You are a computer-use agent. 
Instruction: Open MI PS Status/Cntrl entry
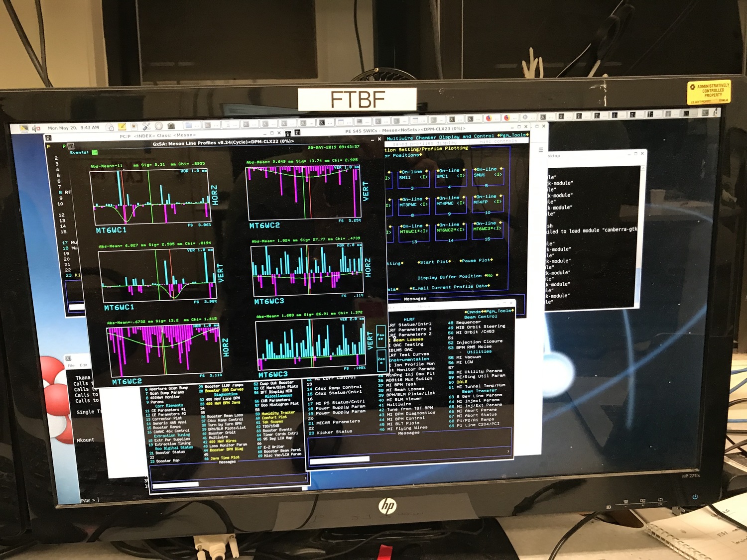point(340,402)
